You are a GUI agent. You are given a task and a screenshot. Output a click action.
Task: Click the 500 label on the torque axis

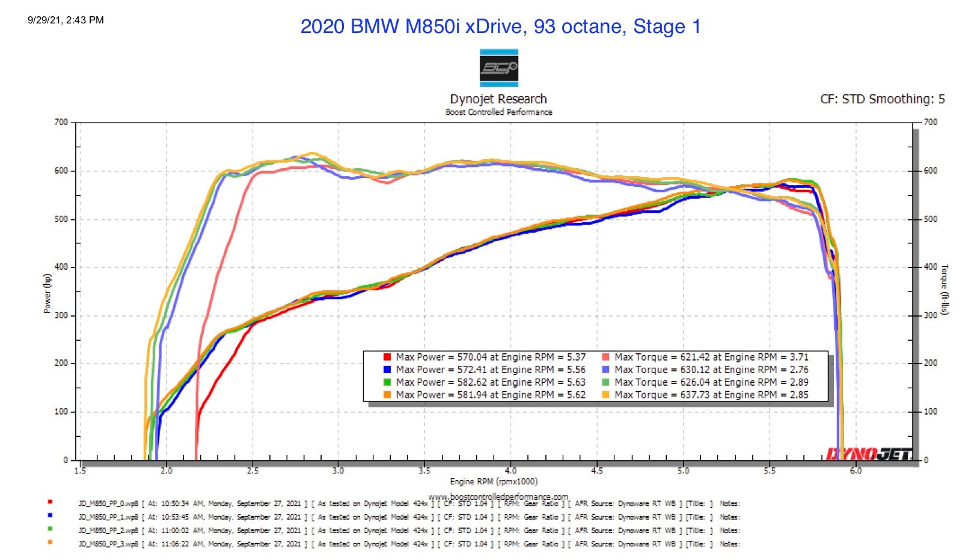[930, 219]
